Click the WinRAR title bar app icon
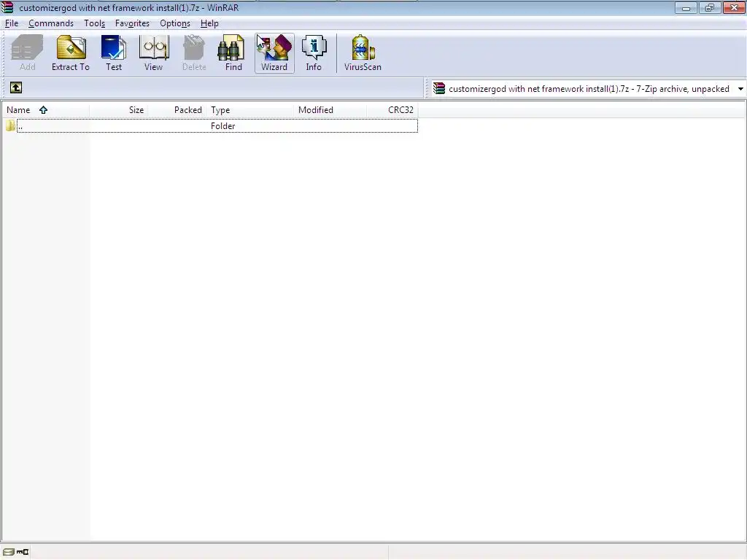 tap(7, 7)
